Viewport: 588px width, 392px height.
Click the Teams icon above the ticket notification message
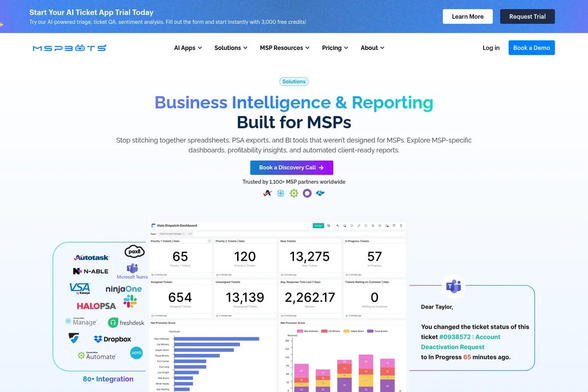pos(453,287)
